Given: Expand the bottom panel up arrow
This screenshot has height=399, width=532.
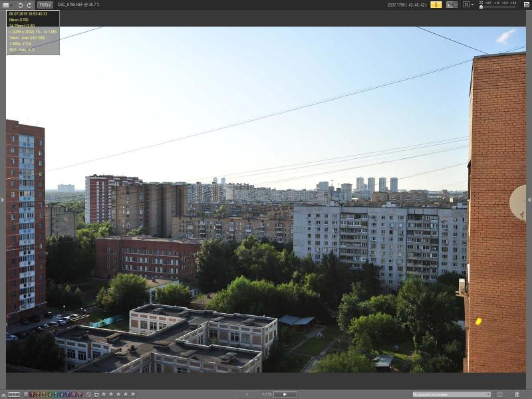Looking at the screenshot, I should 3,394.
